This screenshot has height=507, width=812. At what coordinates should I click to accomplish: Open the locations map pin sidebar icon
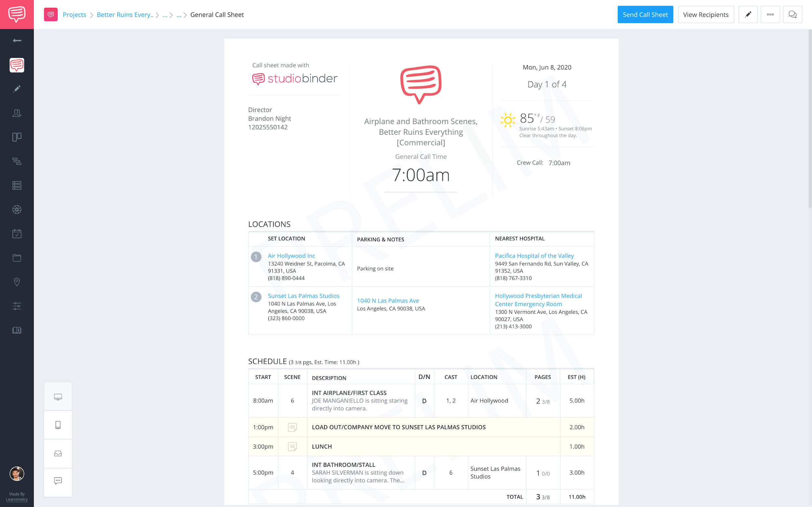[x=17, y=282]
